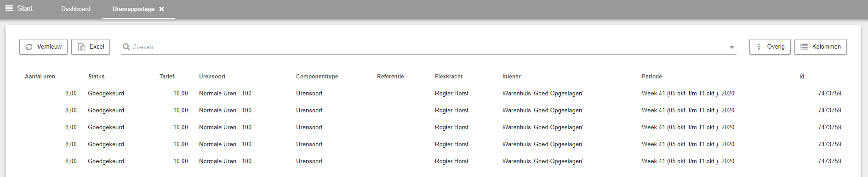The width and height of the screenshot is (868, 177).
Task: Open the hamburger Start menu icon
Action: point(9,8)
